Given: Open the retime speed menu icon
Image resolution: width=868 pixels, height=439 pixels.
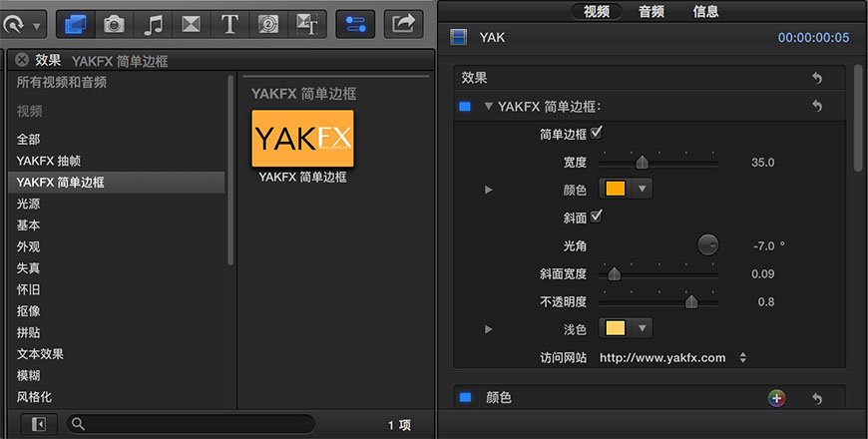Looking at the screenshot, I should point(20,24).
